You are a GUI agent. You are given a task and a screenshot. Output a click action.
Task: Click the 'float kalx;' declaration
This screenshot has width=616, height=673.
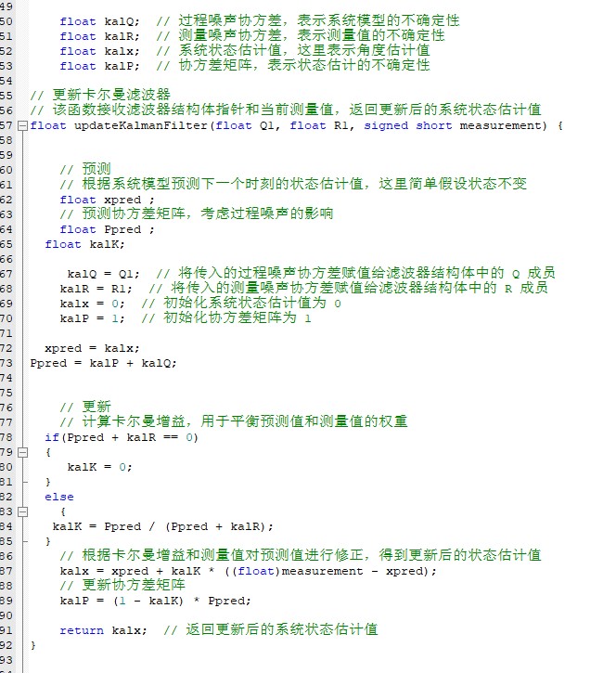point(99,51)
